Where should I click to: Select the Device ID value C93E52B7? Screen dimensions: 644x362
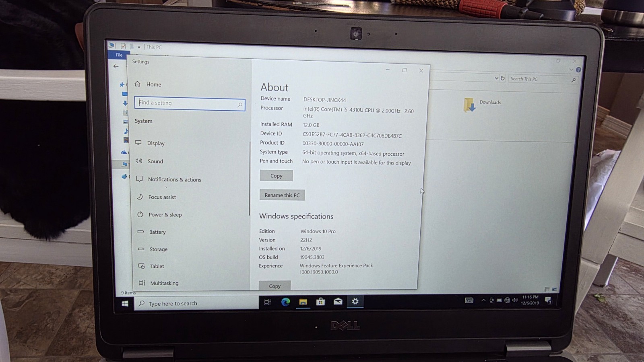coord(352,136)
